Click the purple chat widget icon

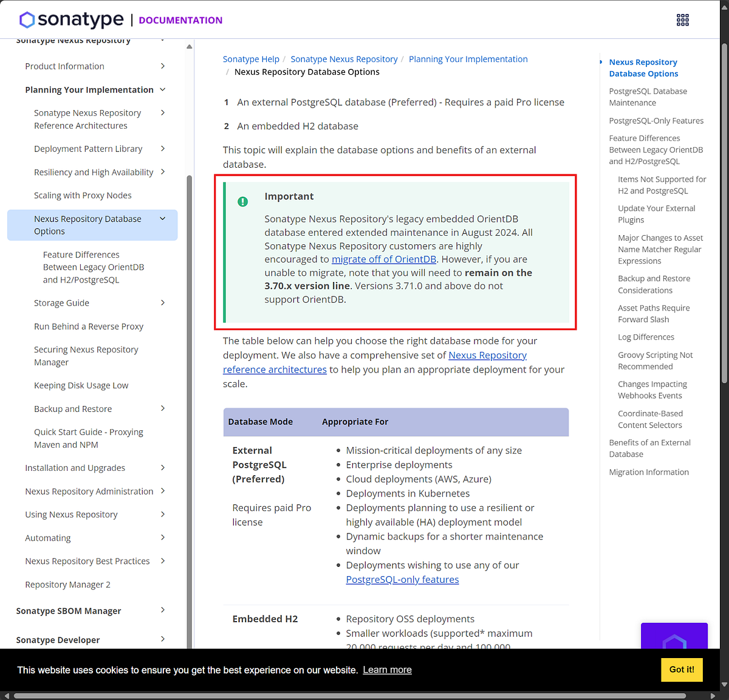click(x=674, y=636)
